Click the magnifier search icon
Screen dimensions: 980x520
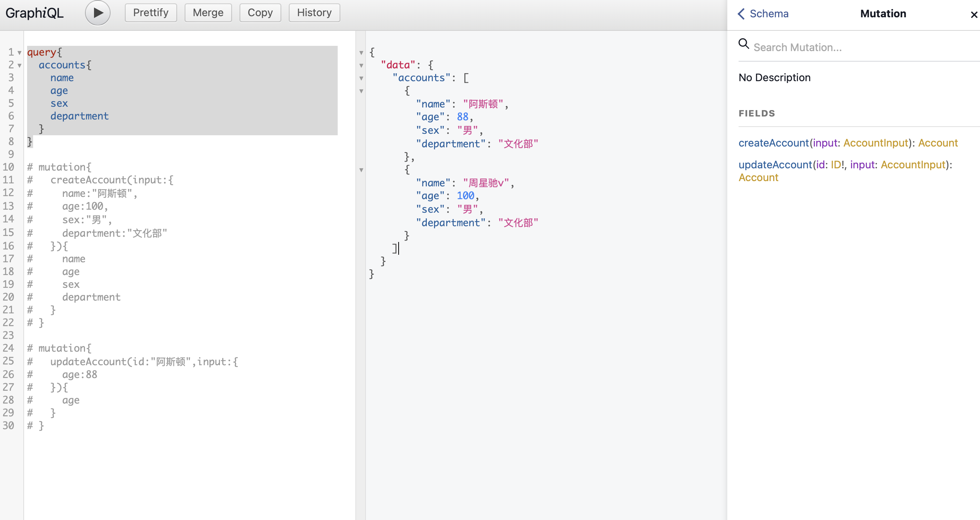[743, 44]
